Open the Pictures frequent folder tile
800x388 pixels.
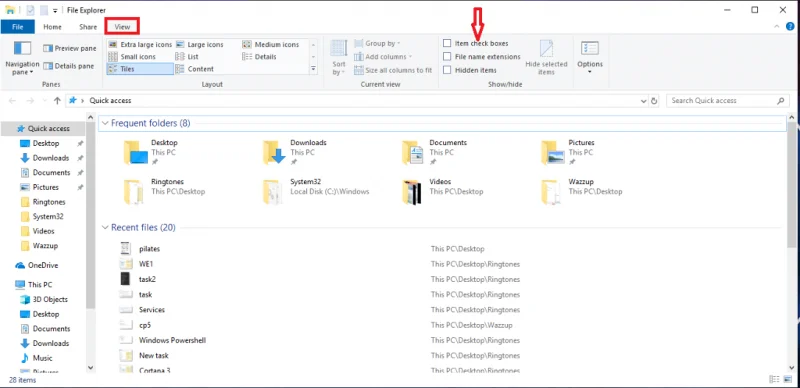point(569,152)
